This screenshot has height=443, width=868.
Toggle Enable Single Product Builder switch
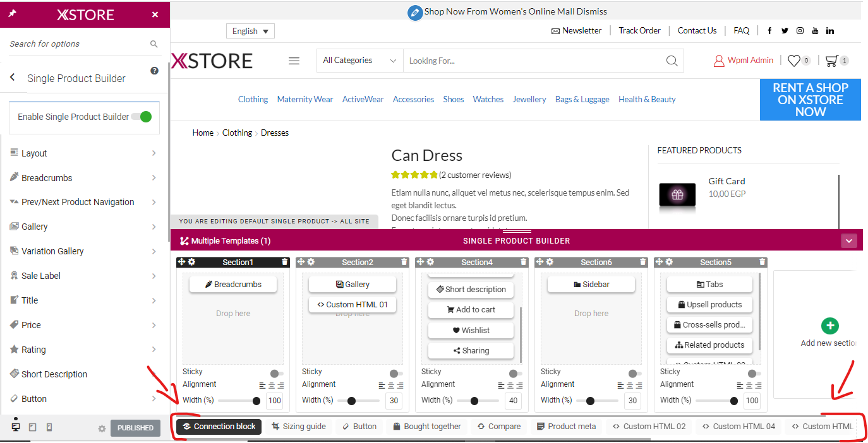point(142,117)
